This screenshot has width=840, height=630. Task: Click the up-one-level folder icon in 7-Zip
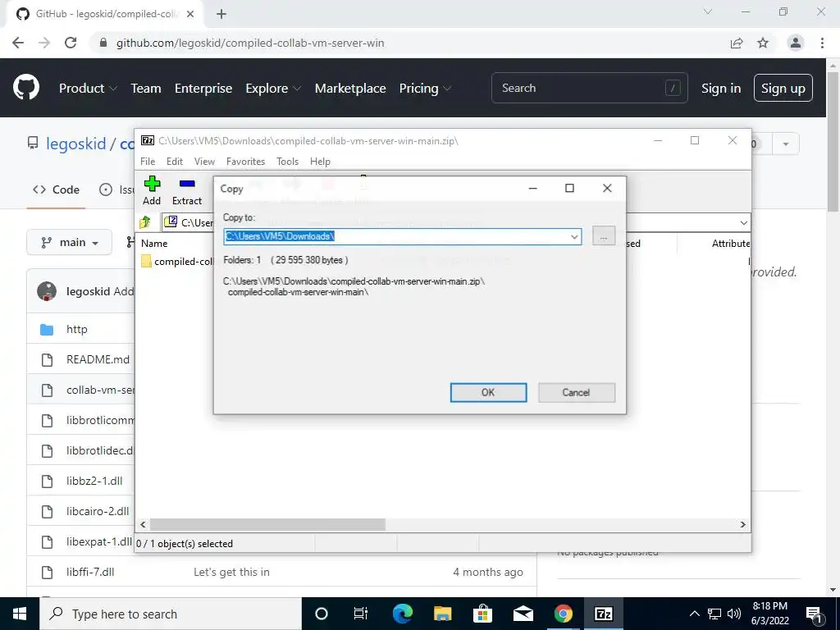pos(145,222)
